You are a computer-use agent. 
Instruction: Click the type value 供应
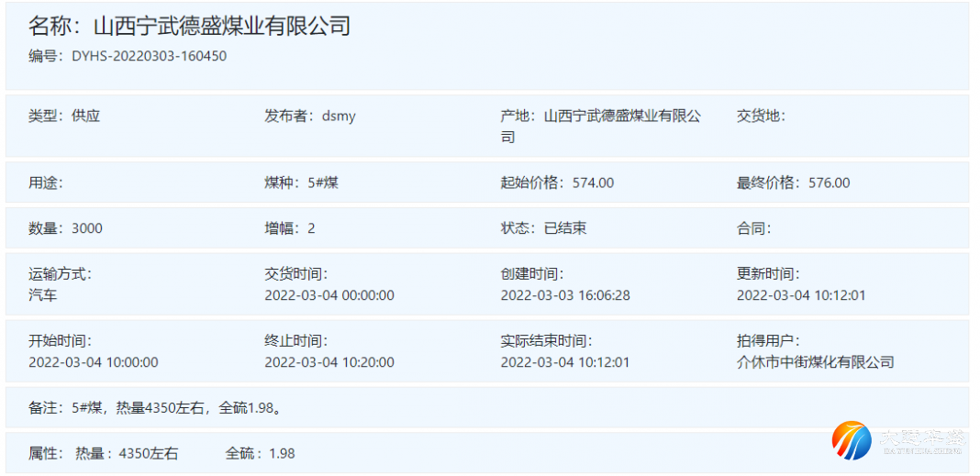point(85,116)
